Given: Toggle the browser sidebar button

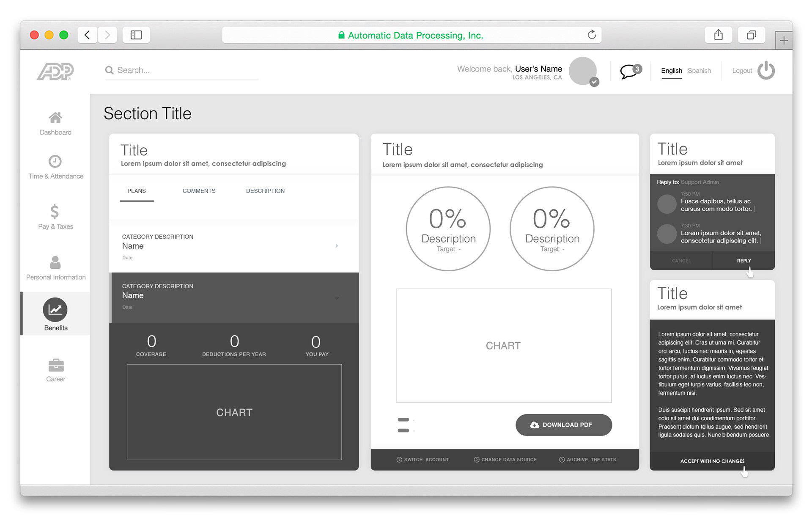Looking at the screenshot, I should coord(136,35).
